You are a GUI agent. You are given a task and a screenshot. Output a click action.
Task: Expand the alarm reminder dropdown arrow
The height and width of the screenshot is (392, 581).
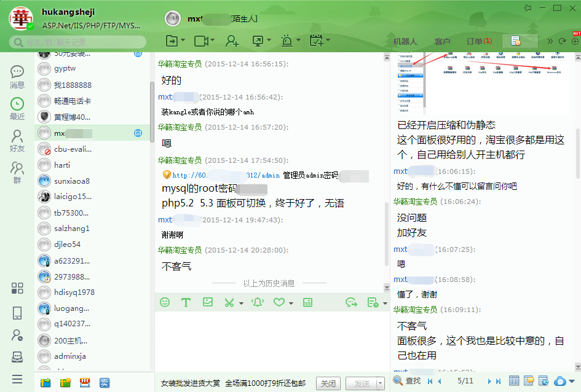(298, 40)
